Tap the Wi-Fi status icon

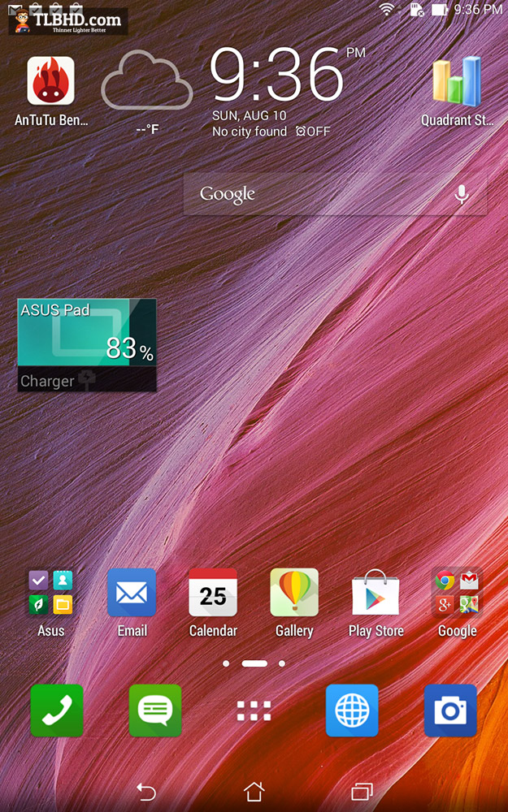[x=387, y=10]
